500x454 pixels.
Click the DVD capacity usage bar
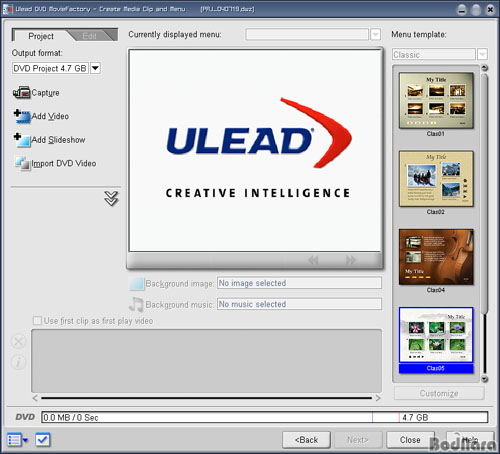[265, 417]
